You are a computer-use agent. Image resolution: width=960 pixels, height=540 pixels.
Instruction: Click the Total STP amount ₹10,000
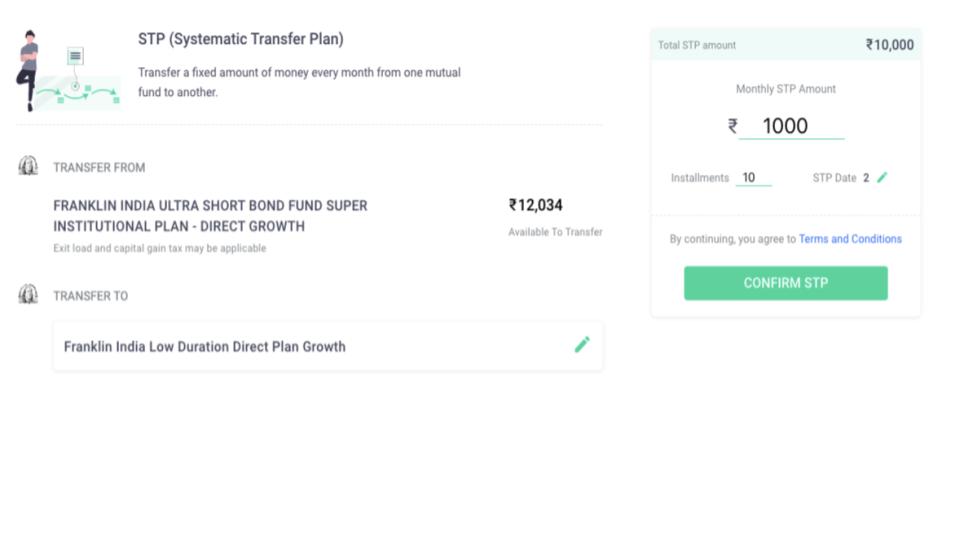click(x=890, y=45)
